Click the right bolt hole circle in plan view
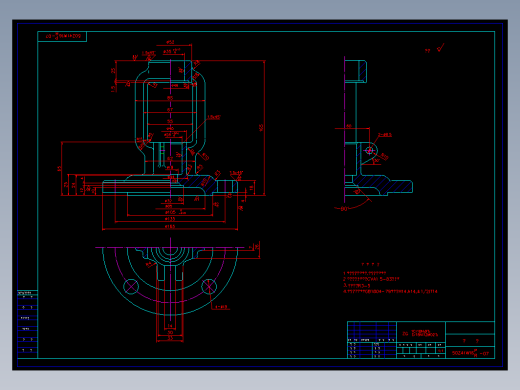The image size is (520, 390). point(209,287)
